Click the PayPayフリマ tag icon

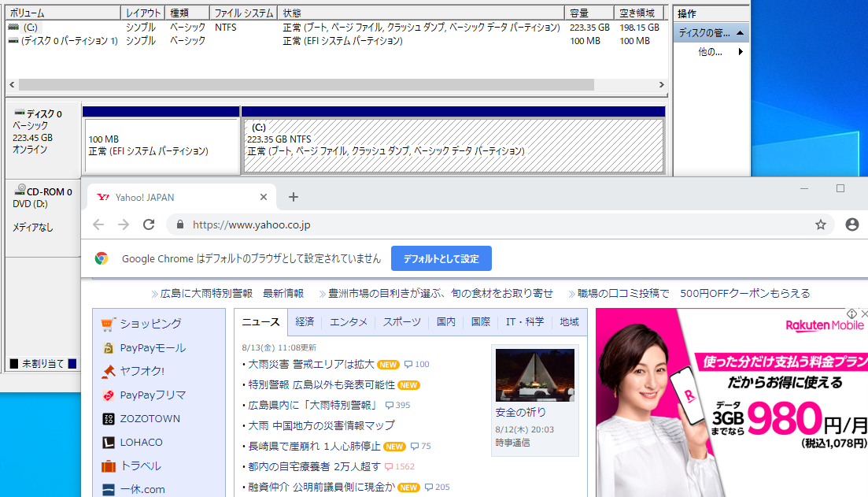pyautogui.click(x=109, y=395)
